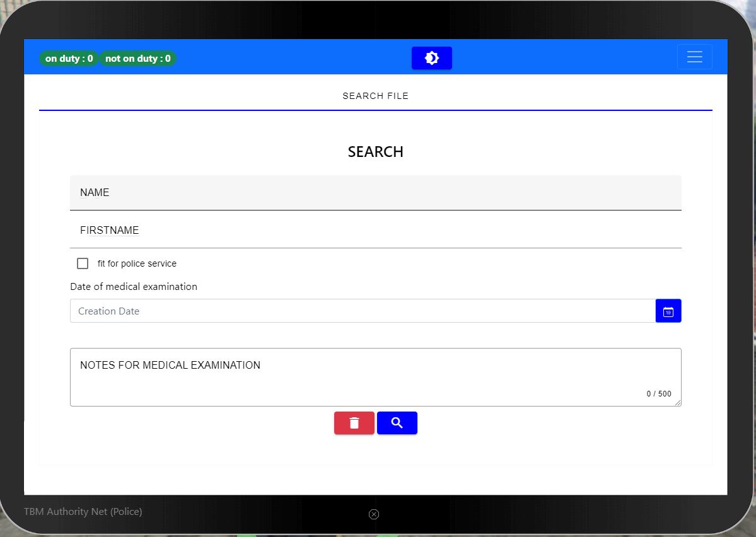Click the blue search magnifier button
The width and height of the screenshot is (756, 537).
397,423
